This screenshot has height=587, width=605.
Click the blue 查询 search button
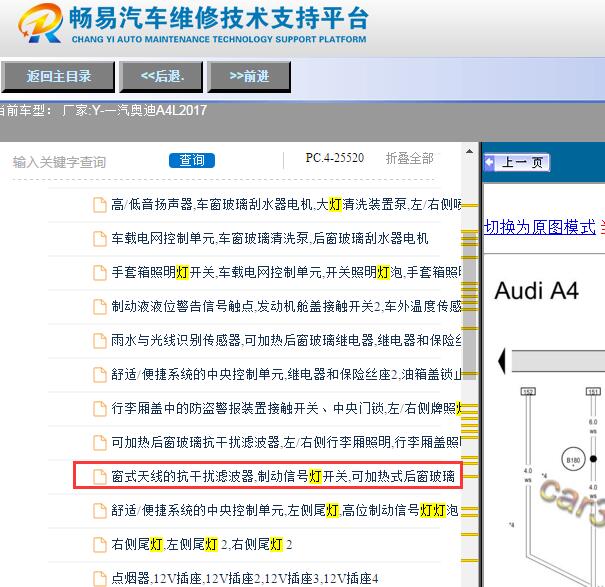(x=192, y=161)
